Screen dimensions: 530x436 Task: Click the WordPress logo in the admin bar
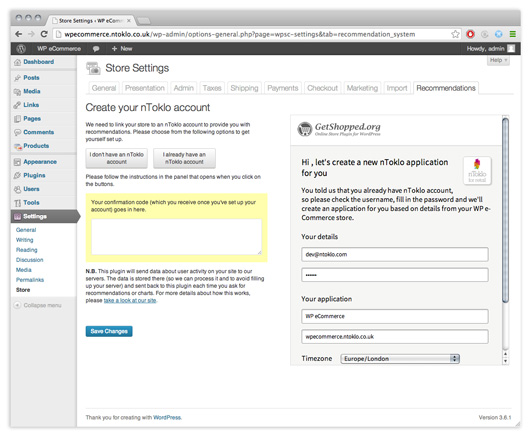(21, 49)
